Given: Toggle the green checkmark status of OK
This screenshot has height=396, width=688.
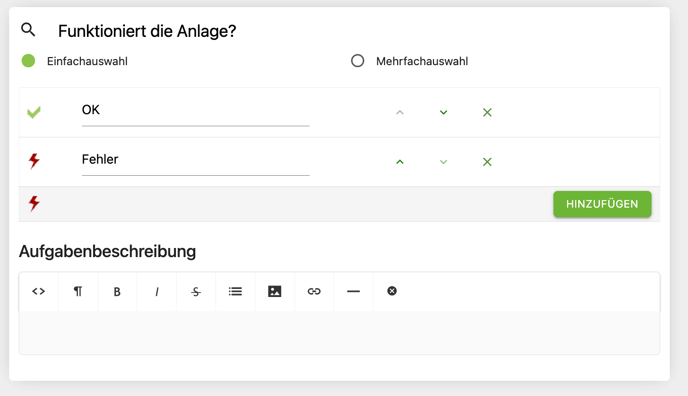Looking at the screenshot, I should click(x=34, y=112).
